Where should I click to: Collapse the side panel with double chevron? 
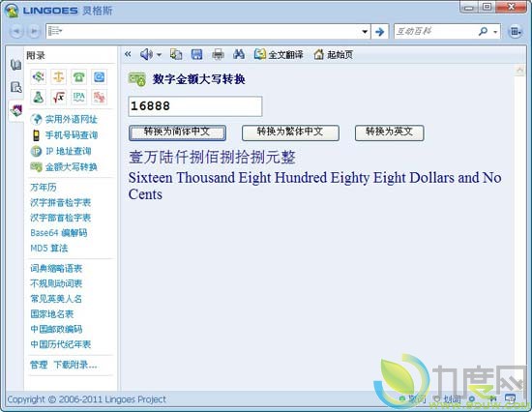click(128, 54)
